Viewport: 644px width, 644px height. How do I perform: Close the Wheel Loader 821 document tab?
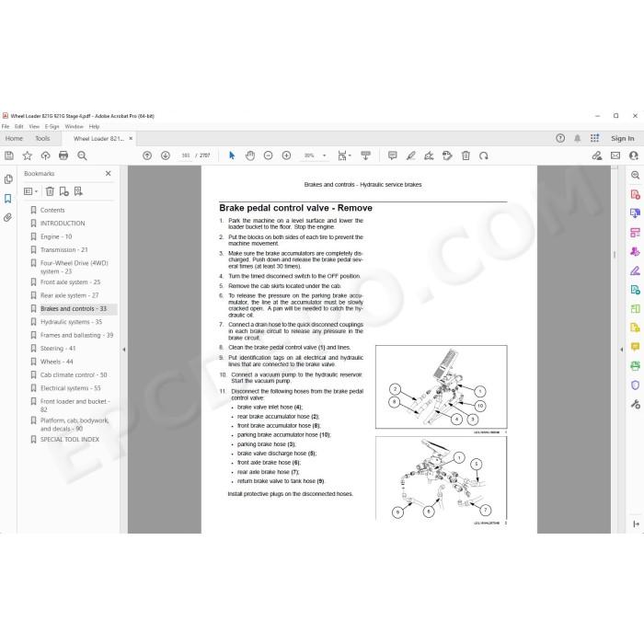tap(131, 138)
